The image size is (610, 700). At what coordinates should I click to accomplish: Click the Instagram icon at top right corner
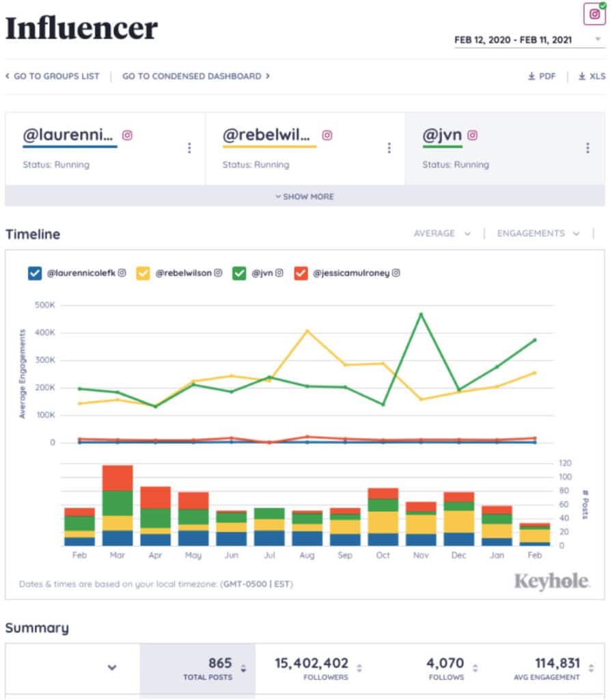pos(594,14)
